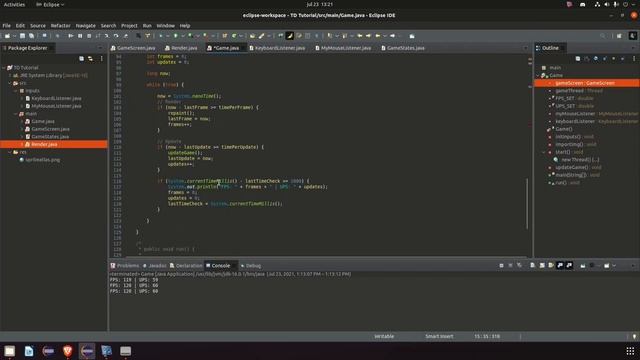This screenshot has width=640, height=360.
Task: Click Show Applications grid icon
Action: 630,351
